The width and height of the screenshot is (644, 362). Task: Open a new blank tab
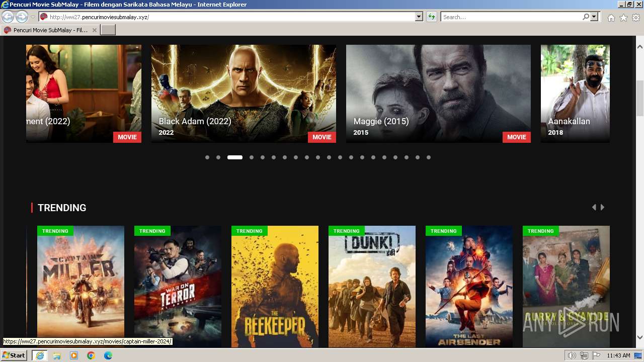108,30
